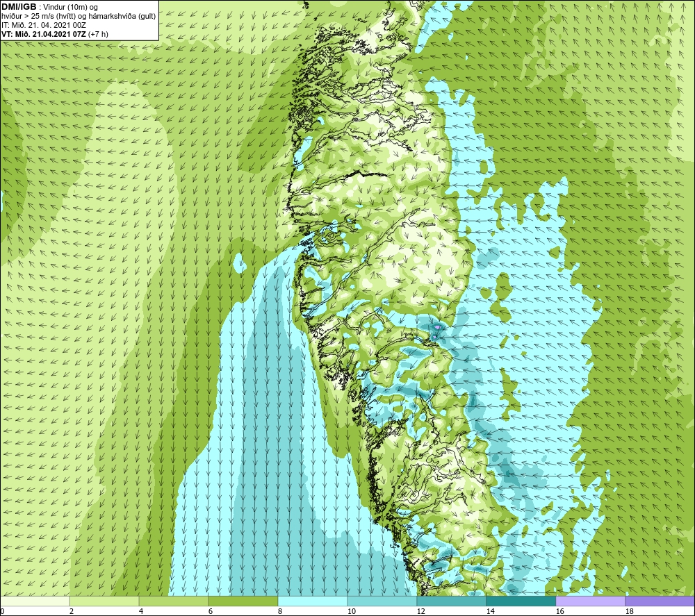This screenshot has width=695, height=616.
Task: Click the legend scale label 12
Action: pos(420,612)
